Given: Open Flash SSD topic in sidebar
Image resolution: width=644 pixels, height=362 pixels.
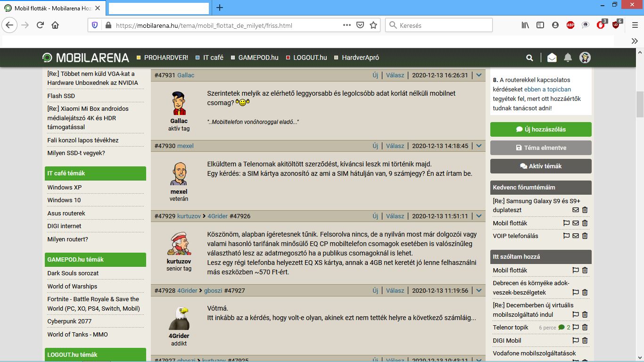Looking at the screenshot, I should coord(61,96).
